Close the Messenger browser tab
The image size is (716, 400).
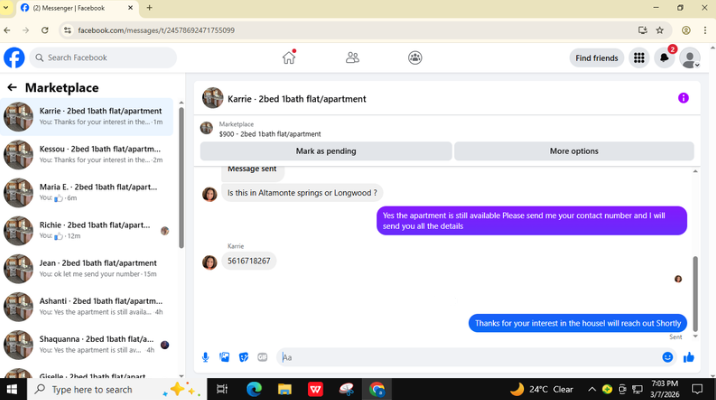tap(130, 8)
